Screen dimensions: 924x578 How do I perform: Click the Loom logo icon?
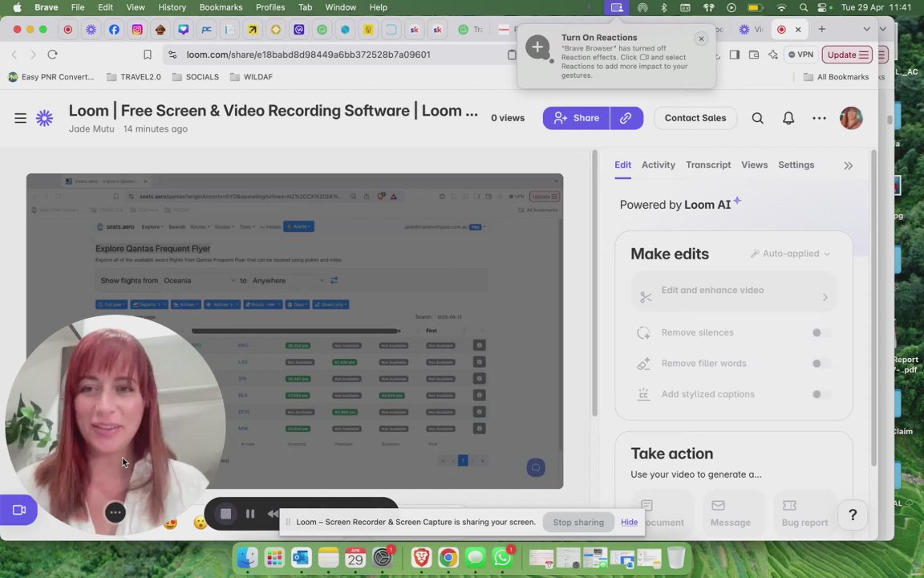click(44, 118)
